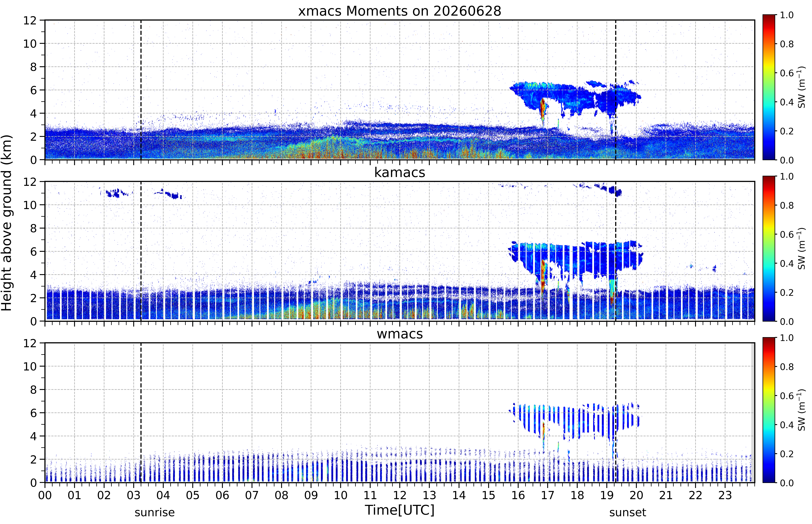Image resolution: width=812 pixels, height=524 pixels.
Task: Click the sunset dashed line in xmacs panel
Action: point(616,90)
